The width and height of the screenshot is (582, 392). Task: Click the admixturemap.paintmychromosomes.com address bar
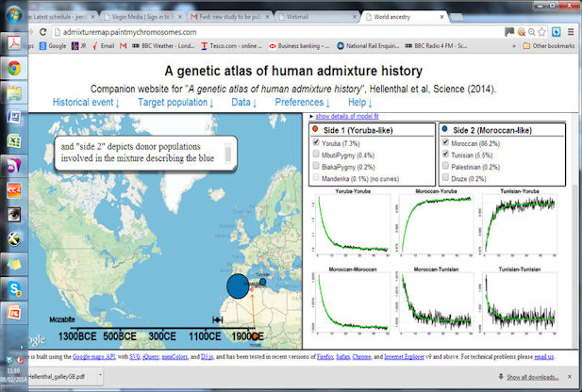278,32
